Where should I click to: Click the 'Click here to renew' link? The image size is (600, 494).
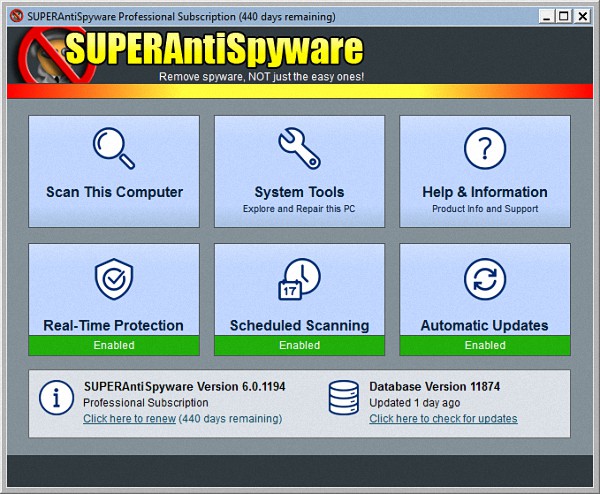coord(129,418)
